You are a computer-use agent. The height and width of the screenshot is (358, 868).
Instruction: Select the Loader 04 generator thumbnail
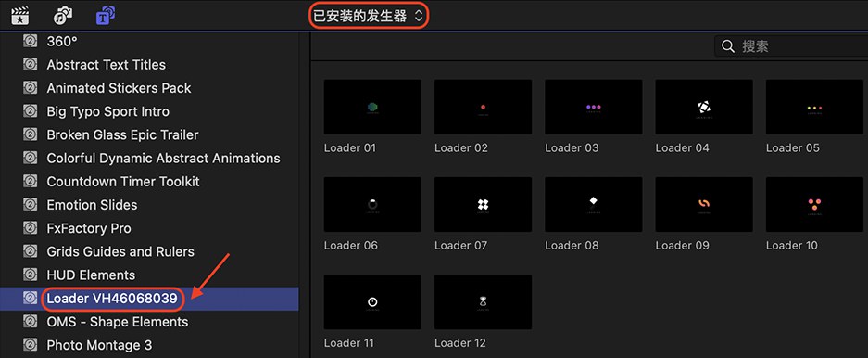(704, 107)
